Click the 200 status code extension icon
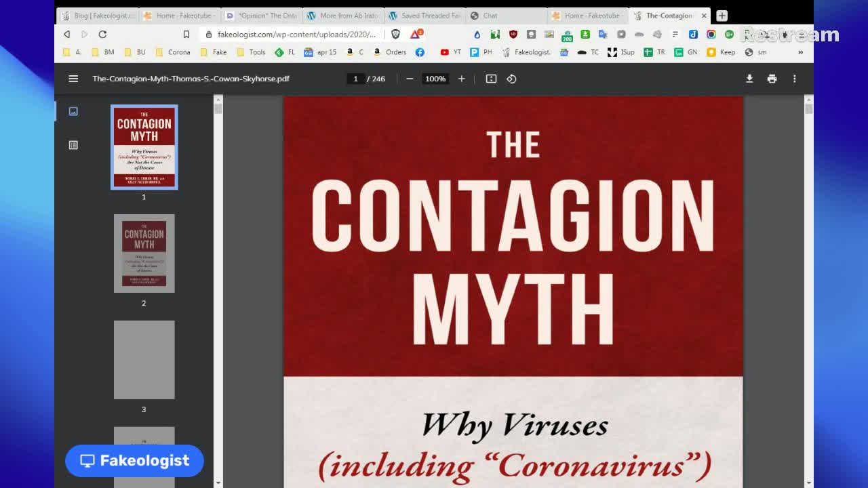The image size is (868, 488). tap(567, 35)
